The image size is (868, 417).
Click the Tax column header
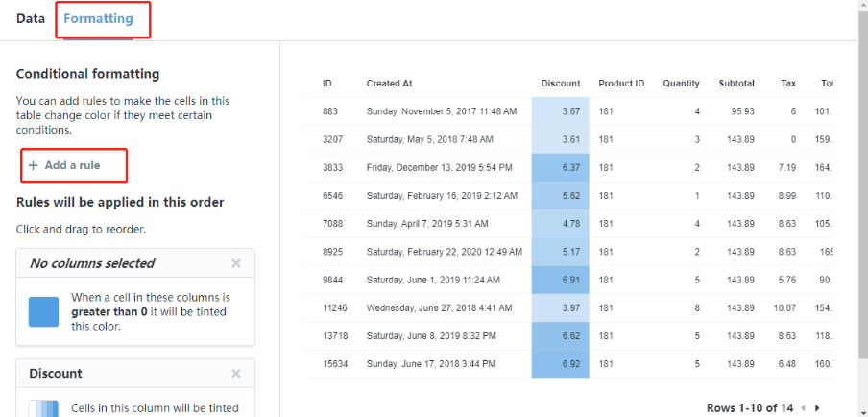point(788,84)
